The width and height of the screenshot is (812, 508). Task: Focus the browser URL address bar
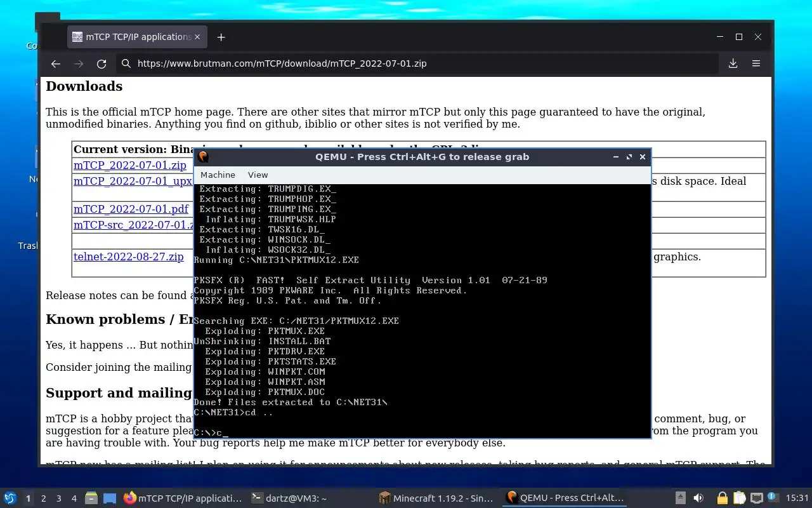[419, 63]
